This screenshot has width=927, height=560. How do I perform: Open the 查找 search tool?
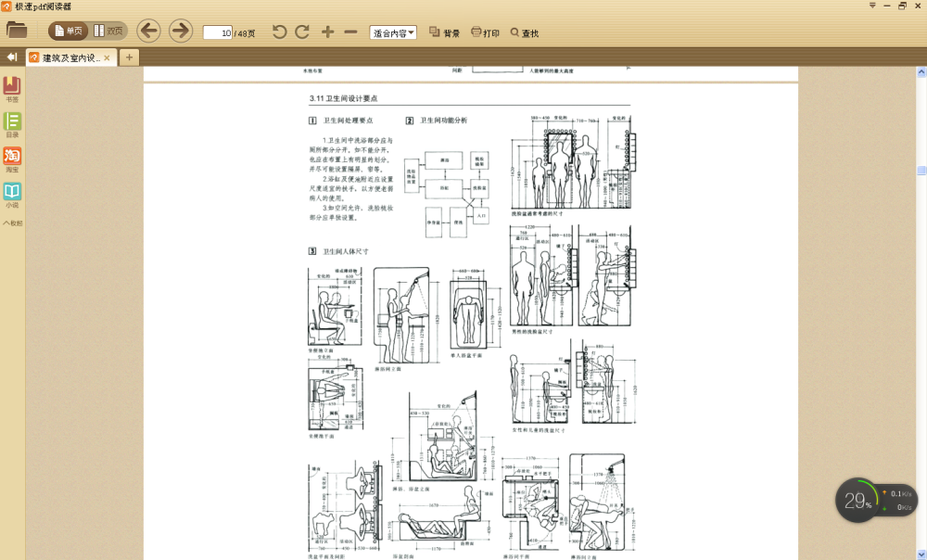pyautogui.click(x=525, y=32)
